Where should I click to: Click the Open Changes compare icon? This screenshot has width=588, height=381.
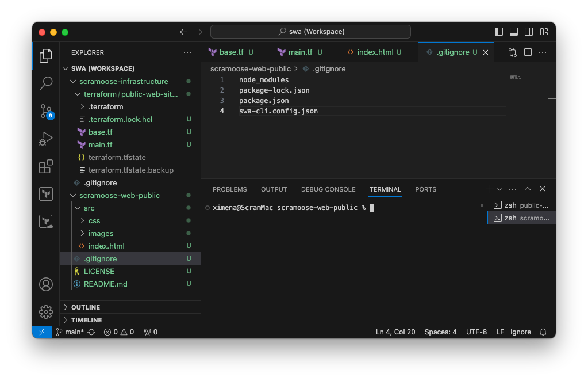[513, 52]
